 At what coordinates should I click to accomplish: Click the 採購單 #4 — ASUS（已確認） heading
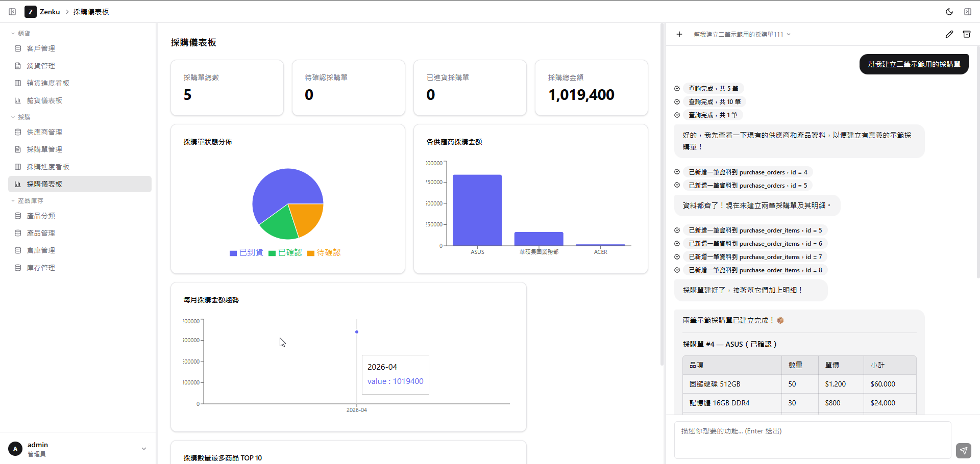pyautogui.click(x=730, y=344)
